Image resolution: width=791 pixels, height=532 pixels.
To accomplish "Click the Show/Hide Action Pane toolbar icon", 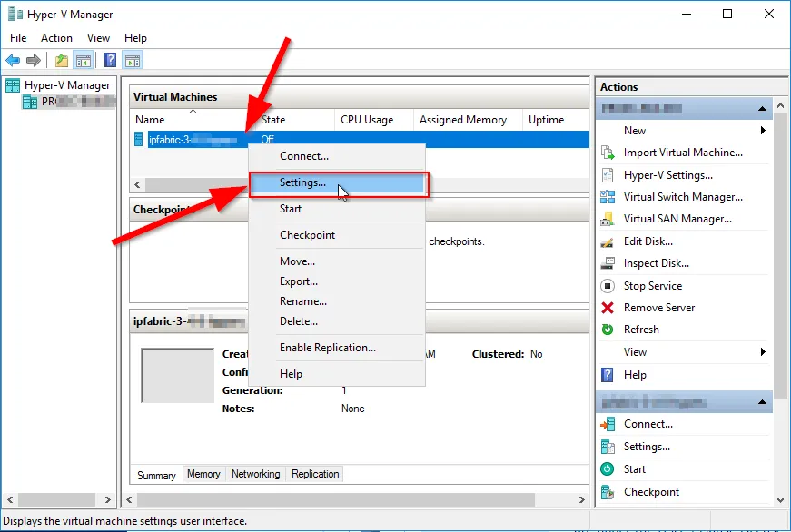I will pos(133,61).
